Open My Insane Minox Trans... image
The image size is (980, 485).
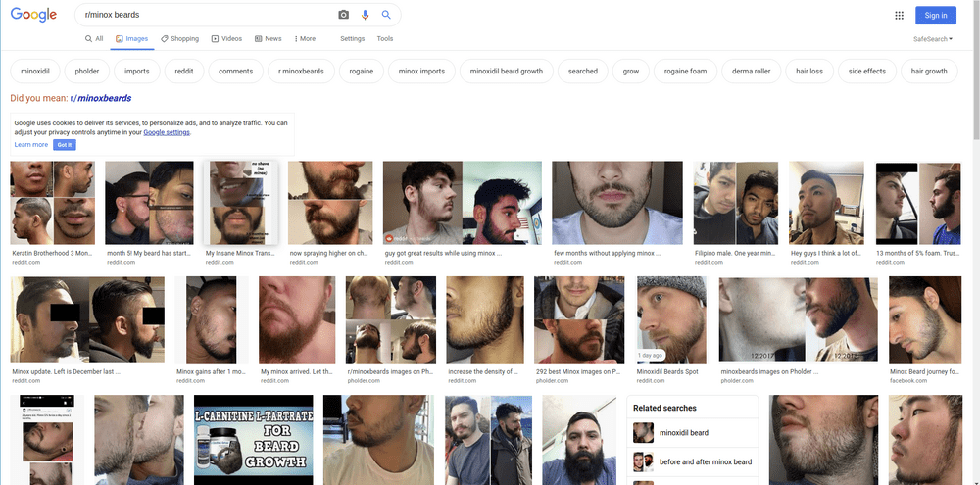click(241, 203)
